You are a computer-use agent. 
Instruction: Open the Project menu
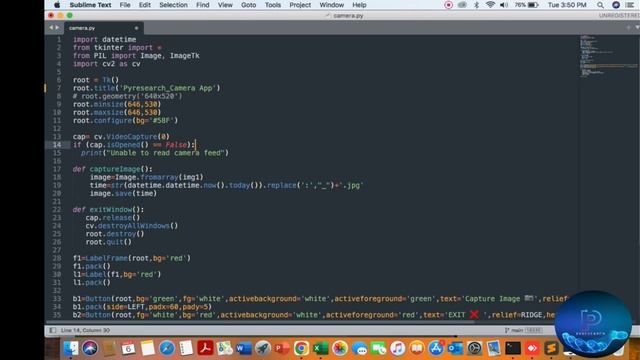[300, 5]
